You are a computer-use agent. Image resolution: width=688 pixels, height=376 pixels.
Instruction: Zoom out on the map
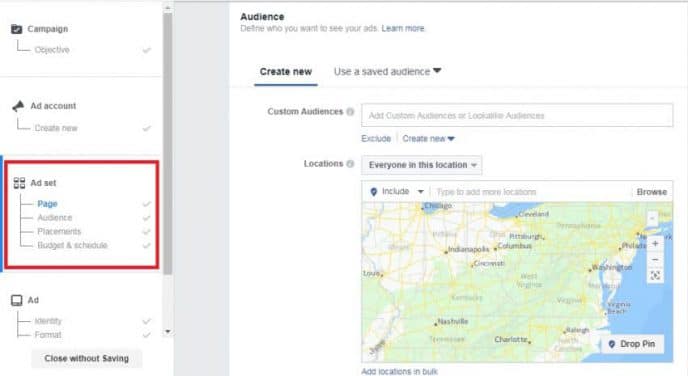coord(655,260)
